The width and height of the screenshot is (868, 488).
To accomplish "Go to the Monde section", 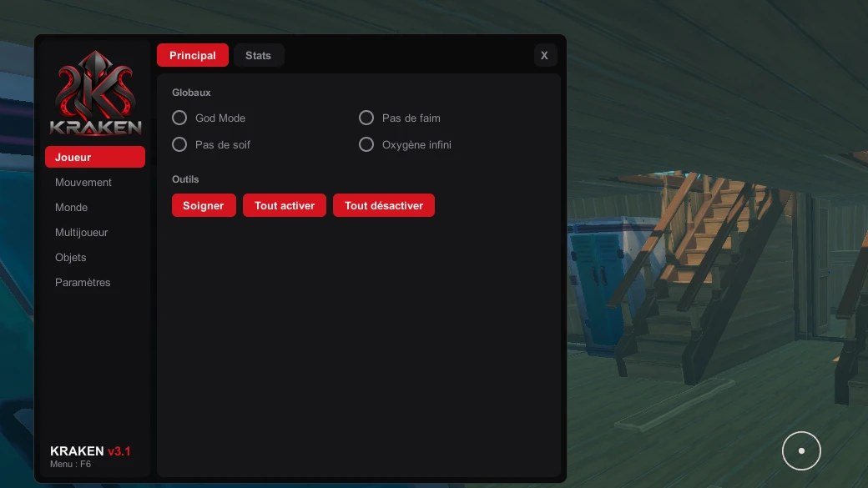I will pyautogui.click(x=72, y=208).
